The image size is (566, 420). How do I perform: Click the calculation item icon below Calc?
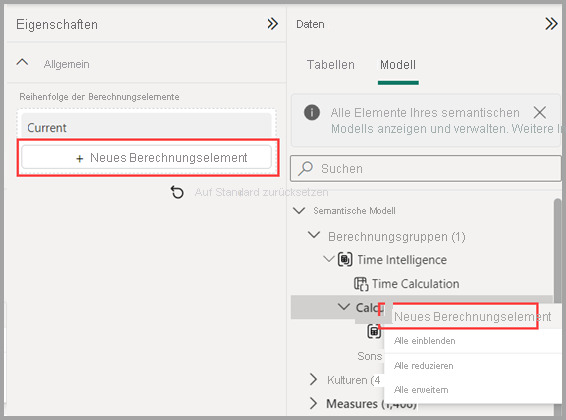(374, 331)
